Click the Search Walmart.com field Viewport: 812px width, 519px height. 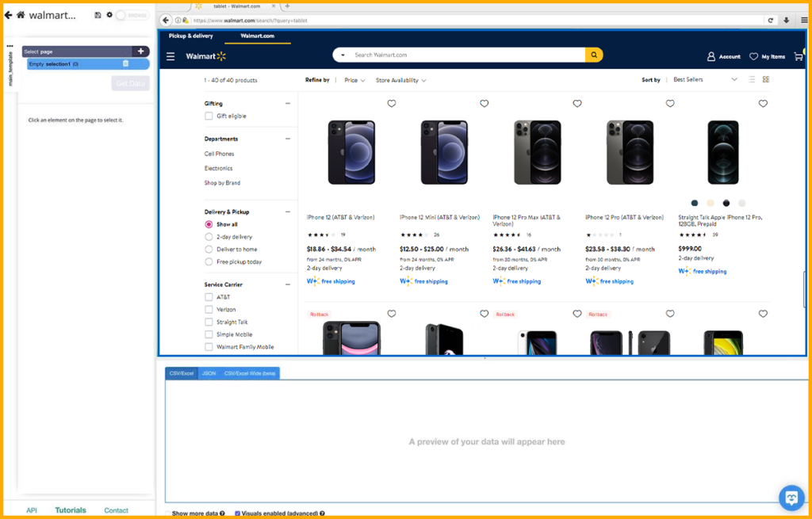[468, 55]
